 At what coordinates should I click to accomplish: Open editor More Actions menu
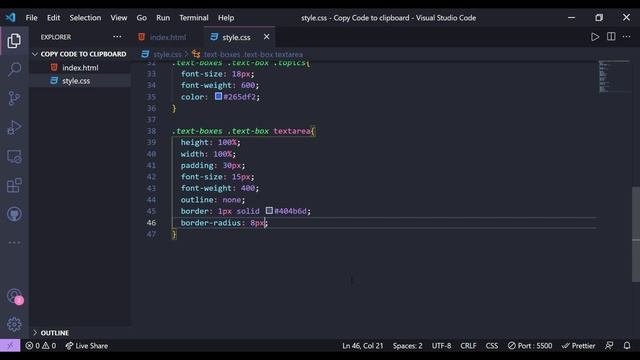tap(627, 37)
